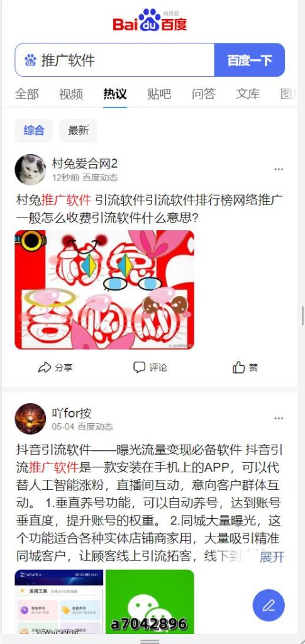Click the 百度一下 search button
Image resolution: width=305 pixels, height=644 pixels.
click(250, 60)
